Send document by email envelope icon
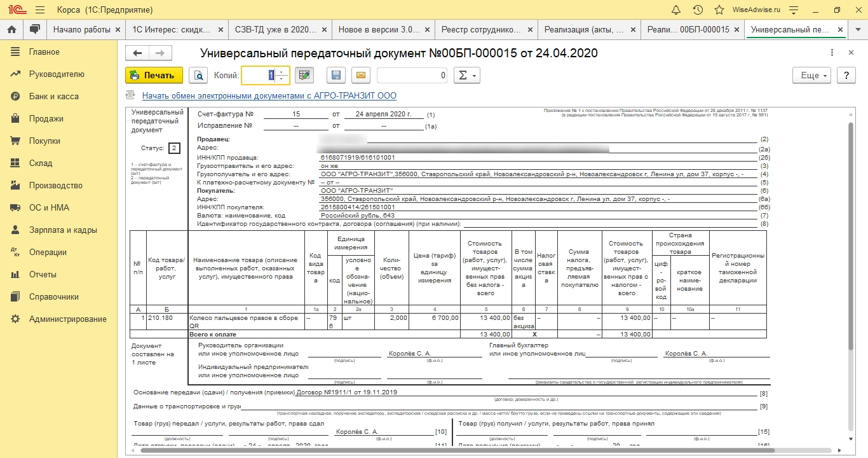The image size is (868, 458). pos(361,75)
